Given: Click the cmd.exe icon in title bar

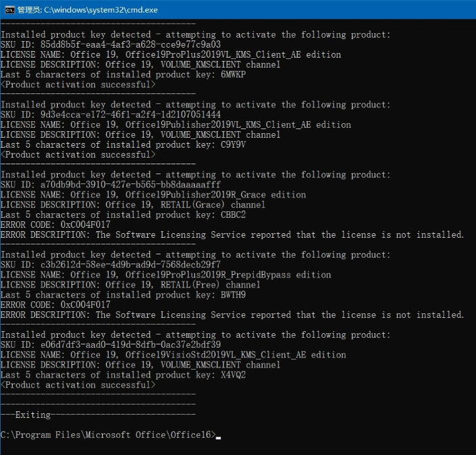Looking at the screenshot, I should pos(10,10).
